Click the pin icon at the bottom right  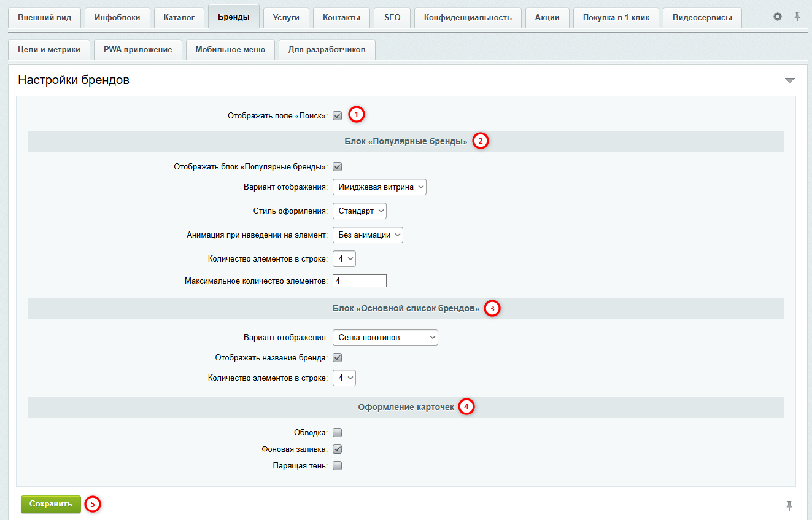(x=789, y=505)
